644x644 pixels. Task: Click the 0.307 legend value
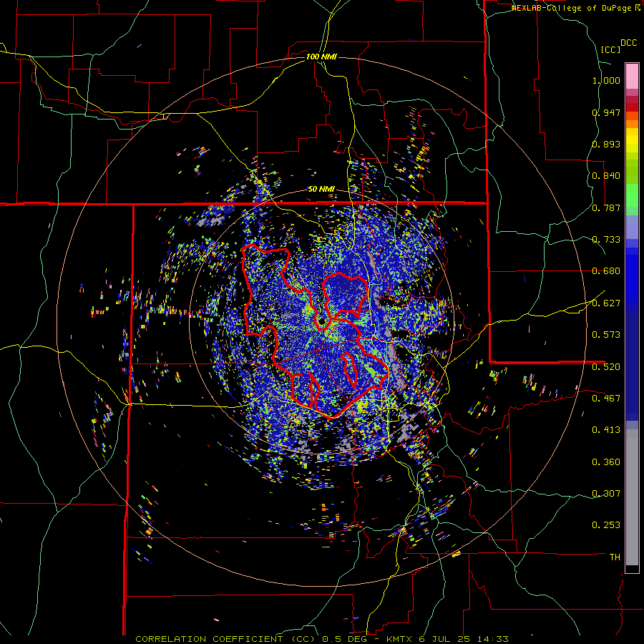pos(606,494)
